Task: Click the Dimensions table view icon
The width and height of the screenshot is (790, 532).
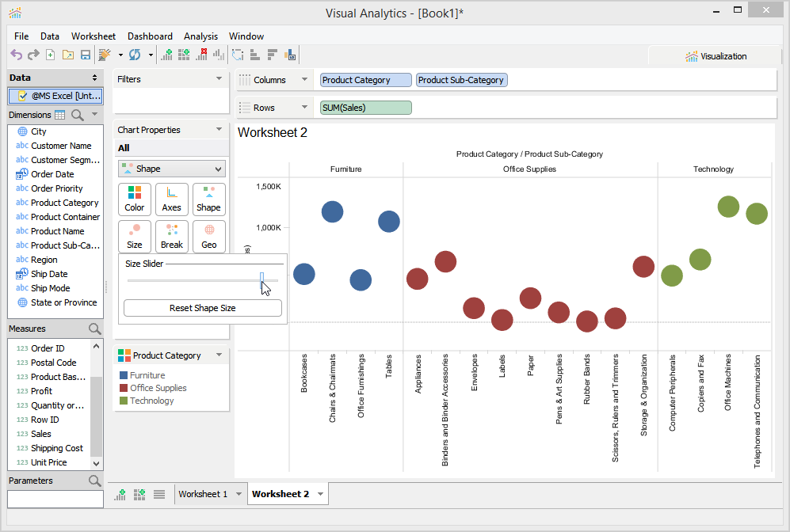Action: click(59, 115)
